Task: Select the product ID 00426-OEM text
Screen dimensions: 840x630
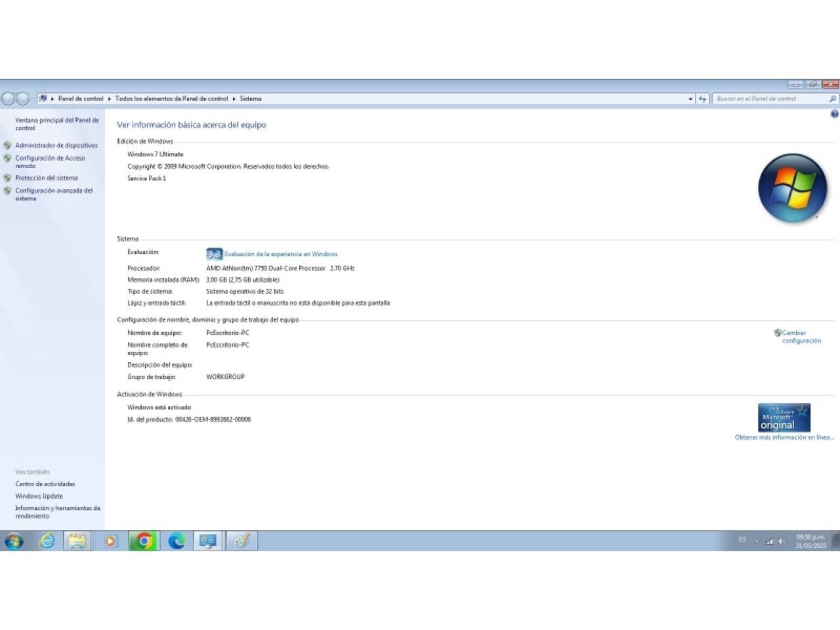Action: 213,419
